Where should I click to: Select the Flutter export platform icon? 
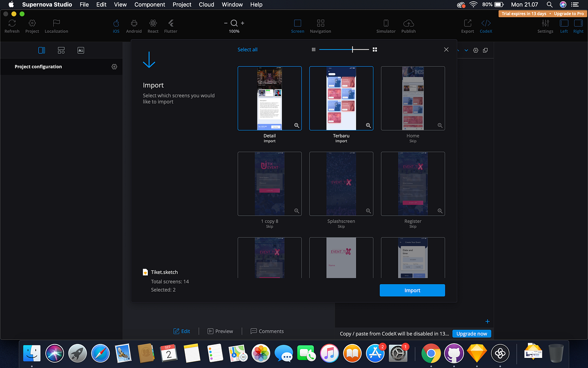(x=171, y=26)
